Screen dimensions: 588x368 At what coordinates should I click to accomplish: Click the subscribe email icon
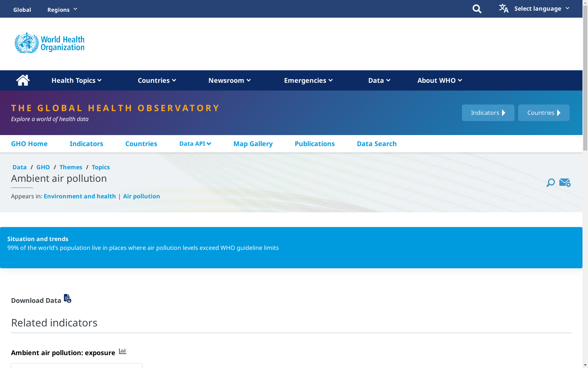pos(565,183)
